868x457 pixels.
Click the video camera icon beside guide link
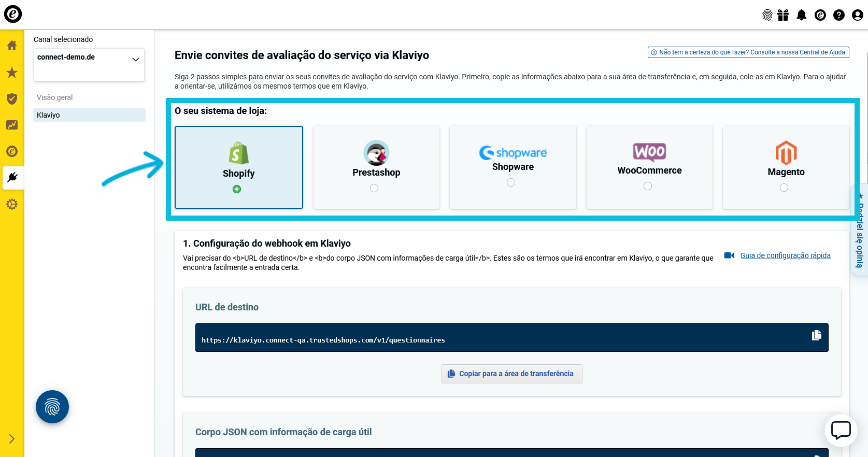pyautogui.click(x=729, y=255)
